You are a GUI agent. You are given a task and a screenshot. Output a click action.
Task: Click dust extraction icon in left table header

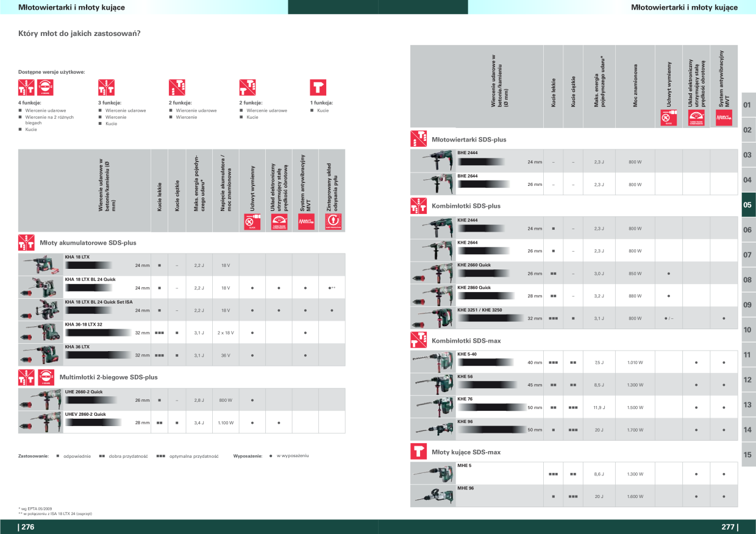pyautogui.click(x=333, y=222)
